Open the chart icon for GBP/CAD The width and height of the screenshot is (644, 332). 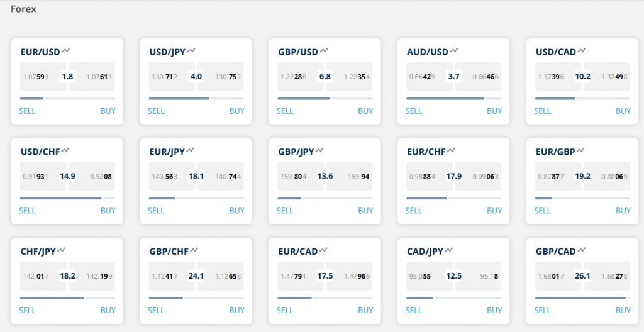point(582,250)
